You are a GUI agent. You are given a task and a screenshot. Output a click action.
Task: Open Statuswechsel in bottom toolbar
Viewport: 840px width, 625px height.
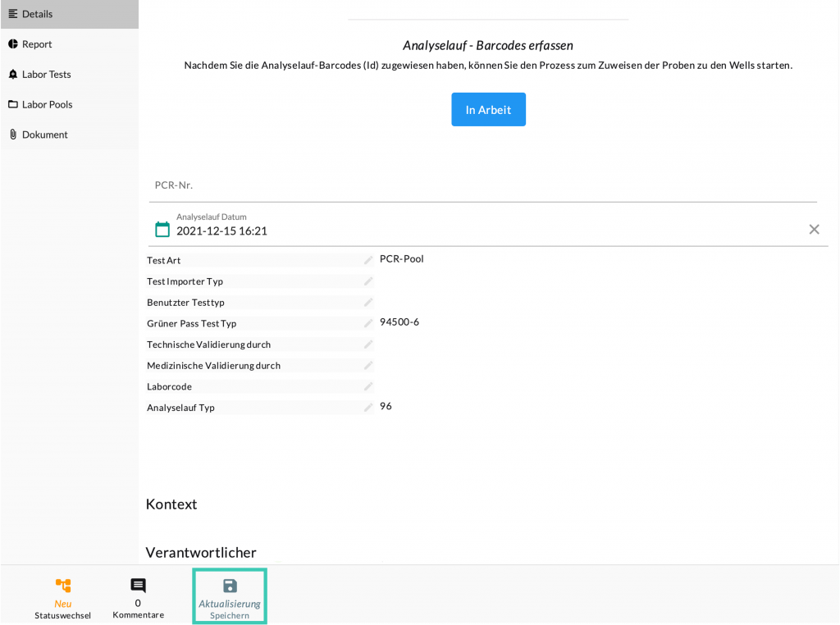point(63,596)
